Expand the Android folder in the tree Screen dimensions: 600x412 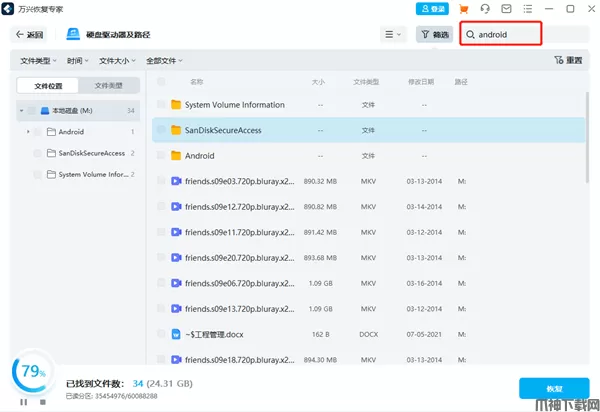coord(28,132)
